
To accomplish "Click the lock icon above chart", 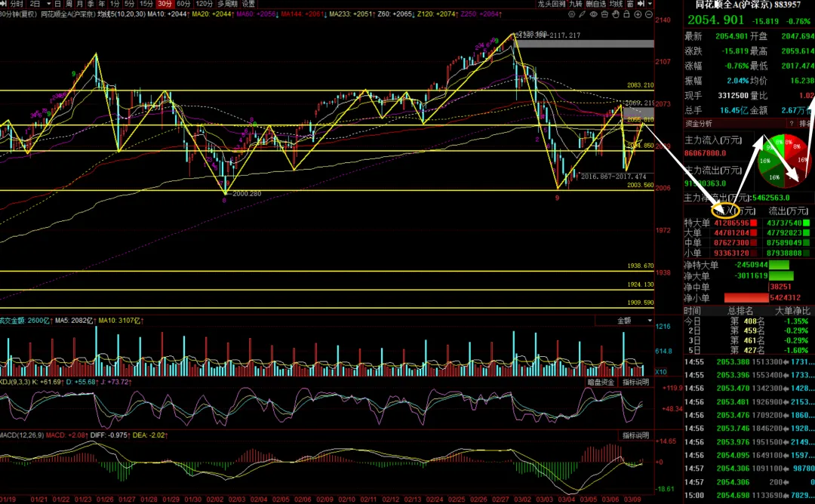I will click(626, 14).
